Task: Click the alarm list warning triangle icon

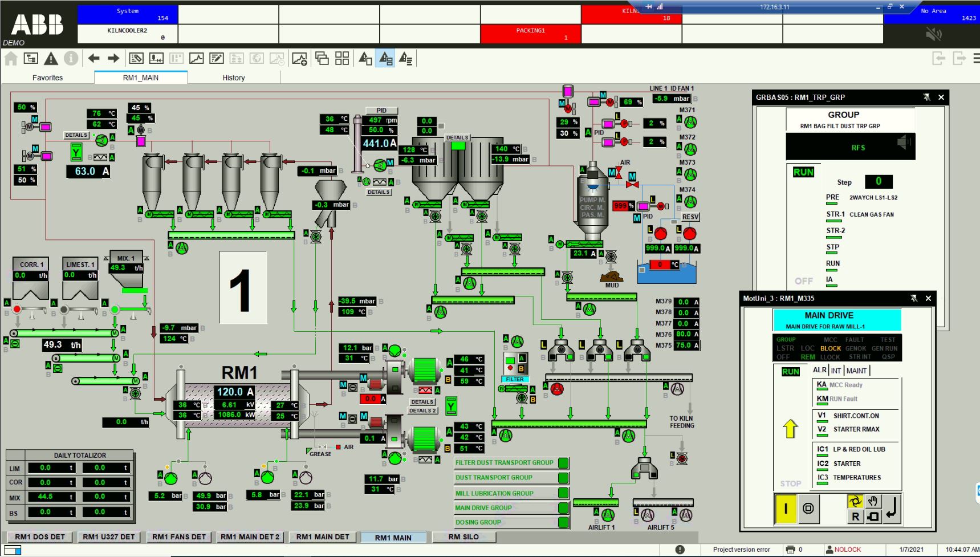Action: pyautogui.click(x=51, y=58)
